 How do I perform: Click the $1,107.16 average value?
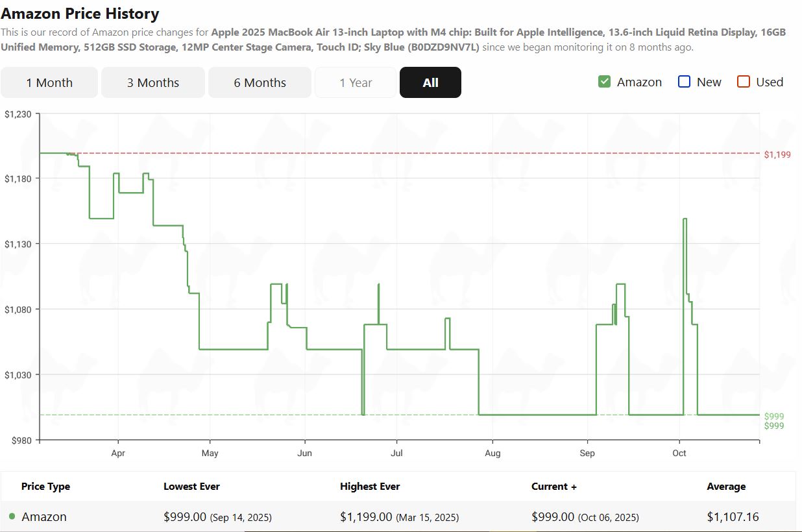pyautogui.click(x=733, y=517)
